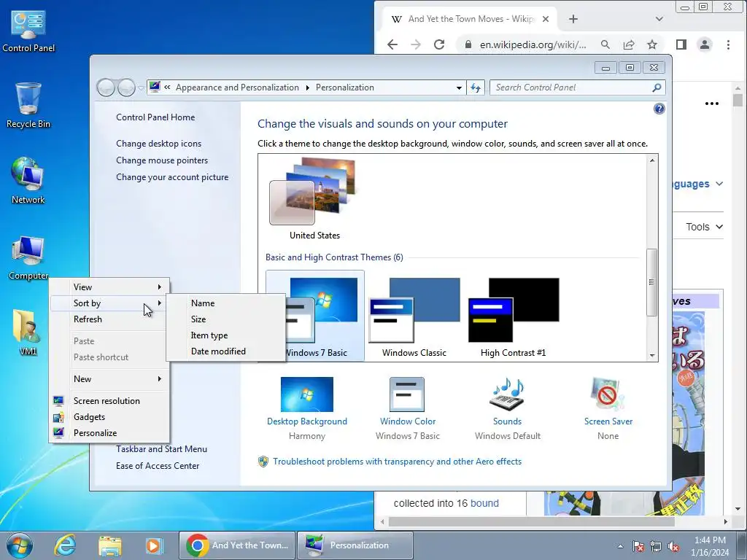Select the Network desktop icon
The height and width of the screenshot is (560, 747).
point(28,181)
